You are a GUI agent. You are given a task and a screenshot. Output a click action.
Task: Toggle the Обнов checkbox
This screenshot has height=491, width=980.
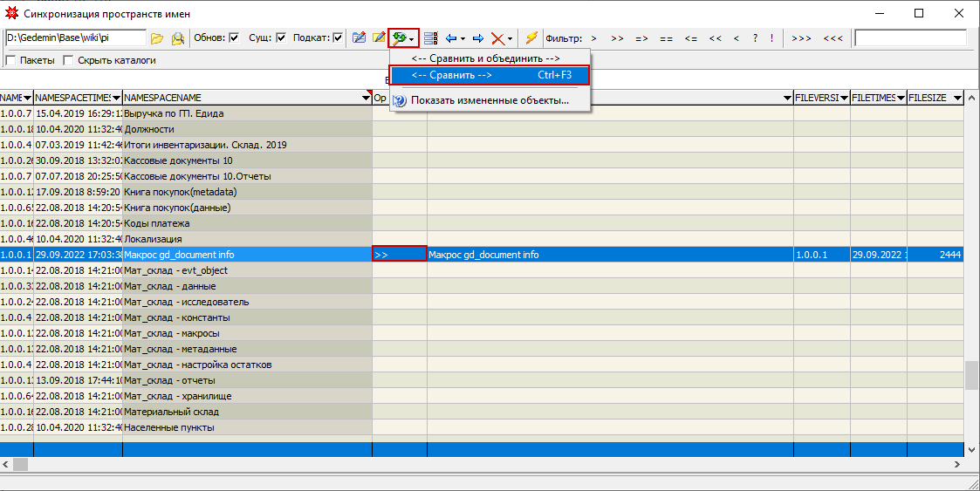click(234, 38)
